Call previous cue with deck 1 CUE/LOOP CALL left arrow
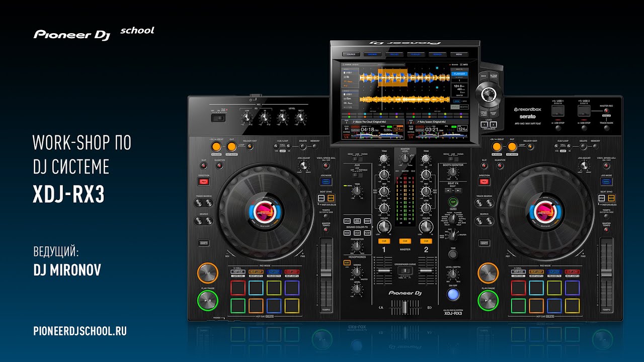 click(x=276, y=147)
